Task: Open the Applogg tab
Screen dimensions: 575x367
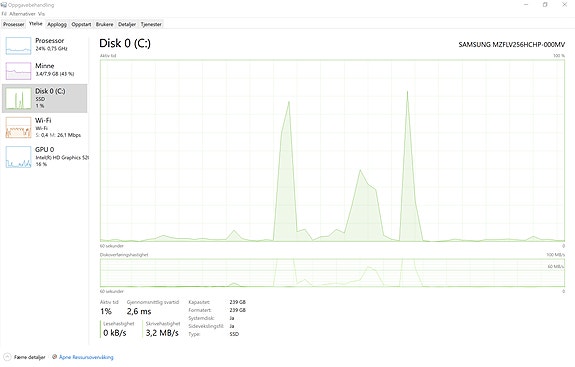Action: 57,24
